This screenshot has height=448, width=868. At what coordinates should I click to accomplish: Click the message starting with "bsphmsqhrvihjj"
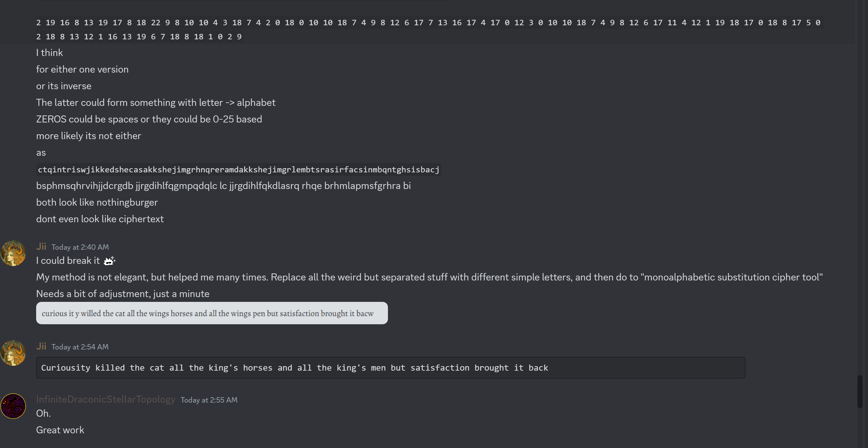[223, 186]
